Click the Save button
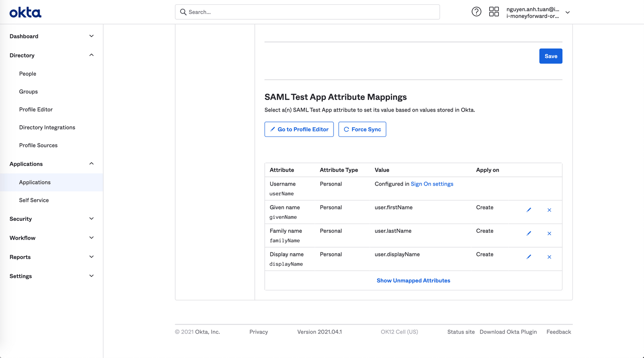 coord(551,56)
